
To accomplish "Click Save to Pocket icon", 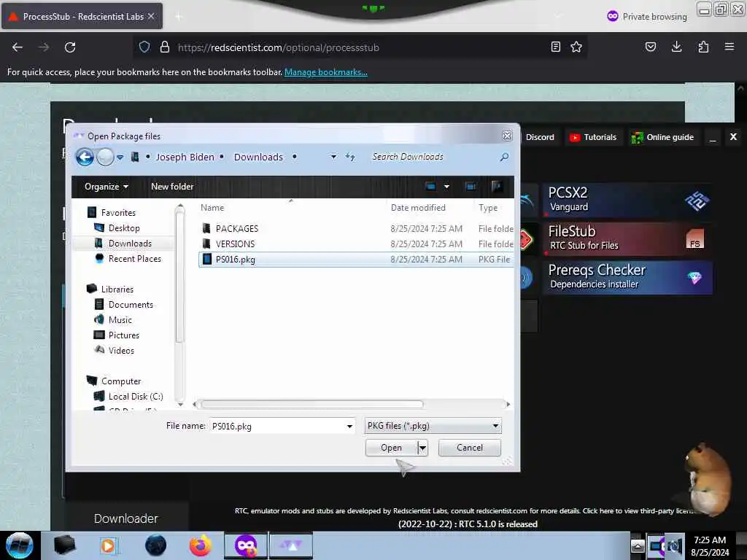I will [650, 47].
